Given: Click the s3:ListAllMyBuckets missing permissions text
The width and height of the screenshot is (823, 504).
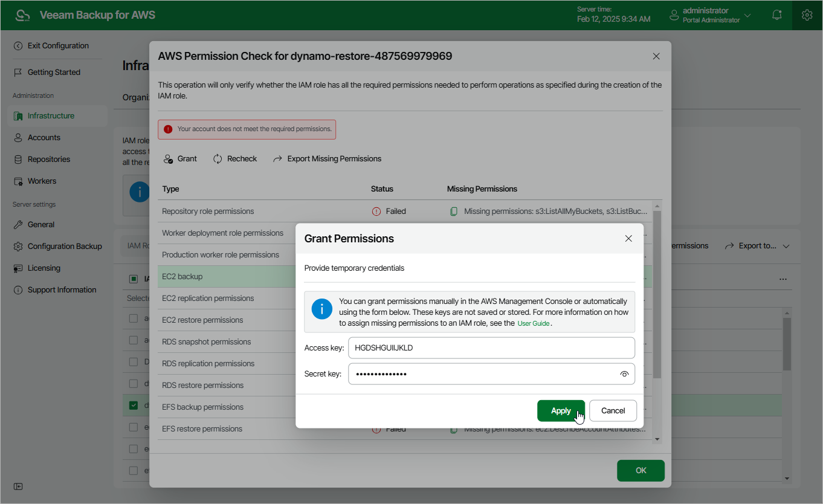Looking at the screenshot, I should click(556, 212).
